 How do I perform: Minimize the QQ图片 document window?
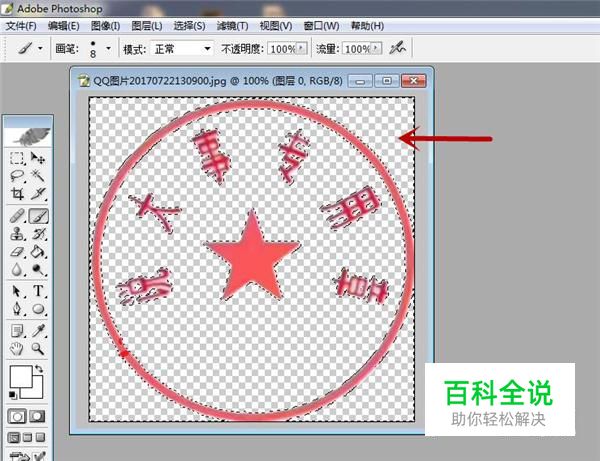point(360,81)
